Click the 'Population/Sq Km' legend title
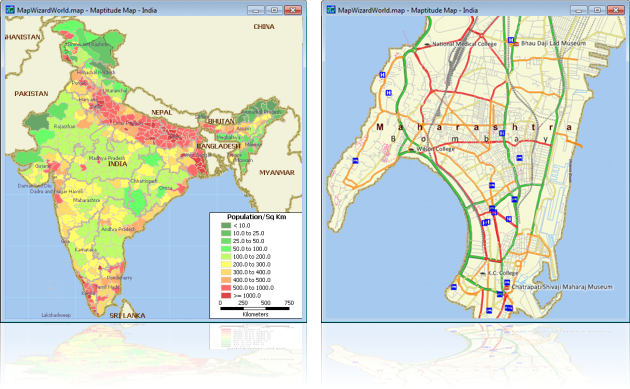Image resolution: width=630 pixels, height=389 pixels. (256, 217)
